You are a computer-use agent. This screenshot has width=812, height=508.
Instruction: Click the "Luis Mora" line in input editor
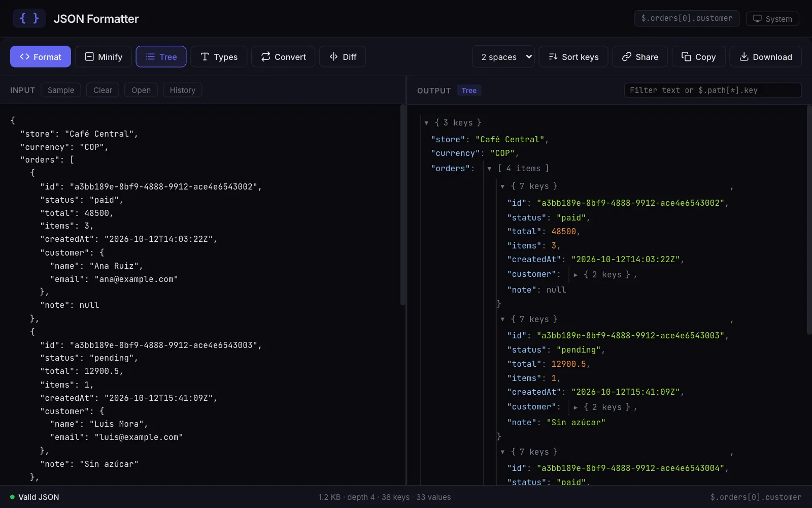pos(99,424)
